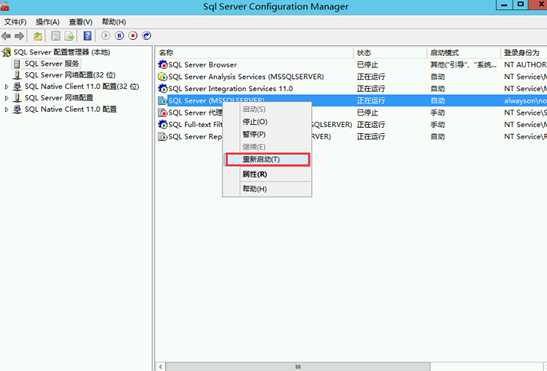Sort by the 启动模式 column header
547x371 pixels.
[464, 53]
